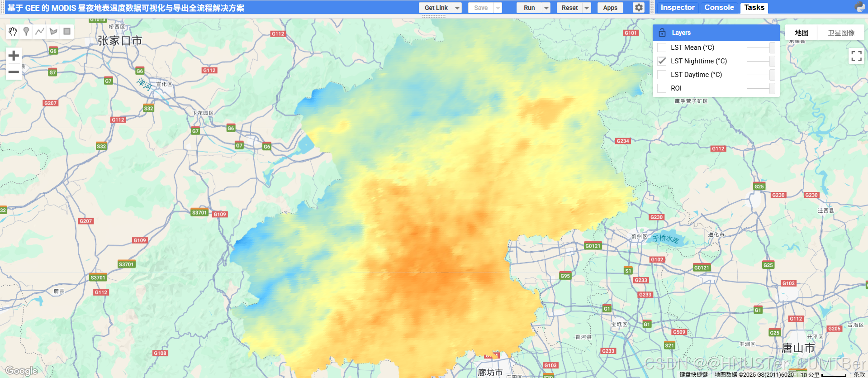The height and width of the screenshot is (378, 868).
Task: Open the Apps button
Action: [610, 8]
